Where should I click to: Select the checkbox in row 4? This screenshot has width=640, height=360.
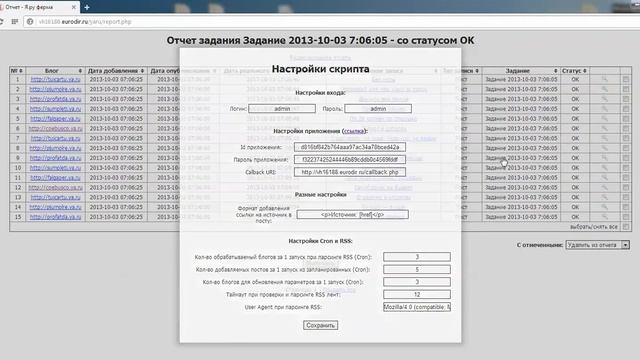(x=626, y=109)
